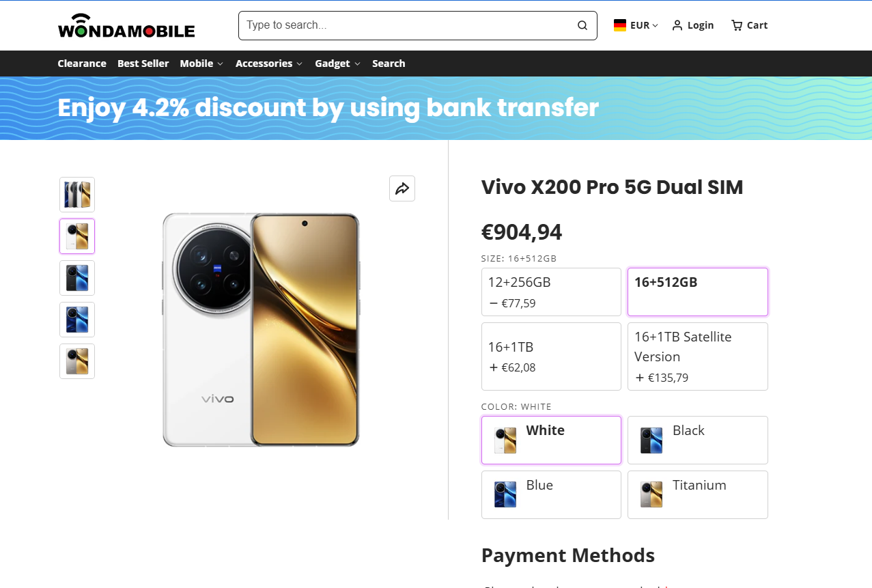
Task: Go to WondaMobile home logo
Action: 126,26
